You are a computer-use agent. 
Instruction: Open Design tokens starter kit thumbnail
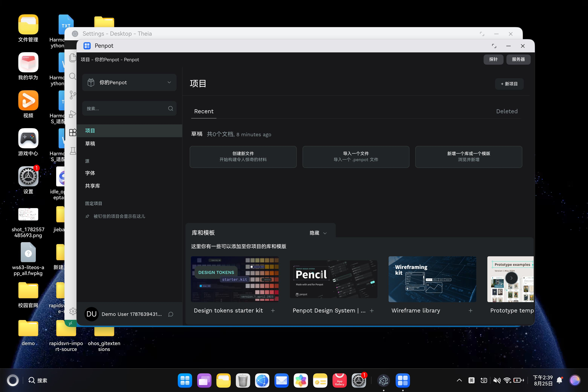[235, 279]
